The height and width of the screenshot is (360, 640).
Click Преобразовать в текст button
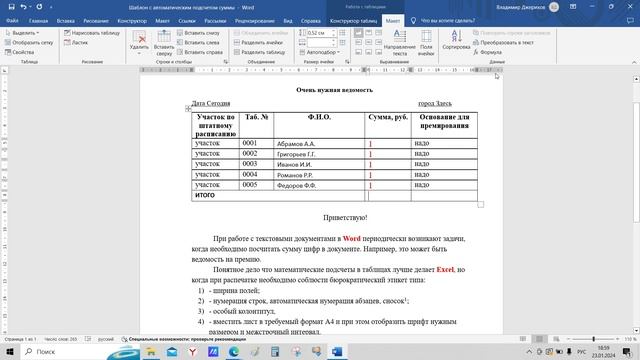(x=503, y=42)
